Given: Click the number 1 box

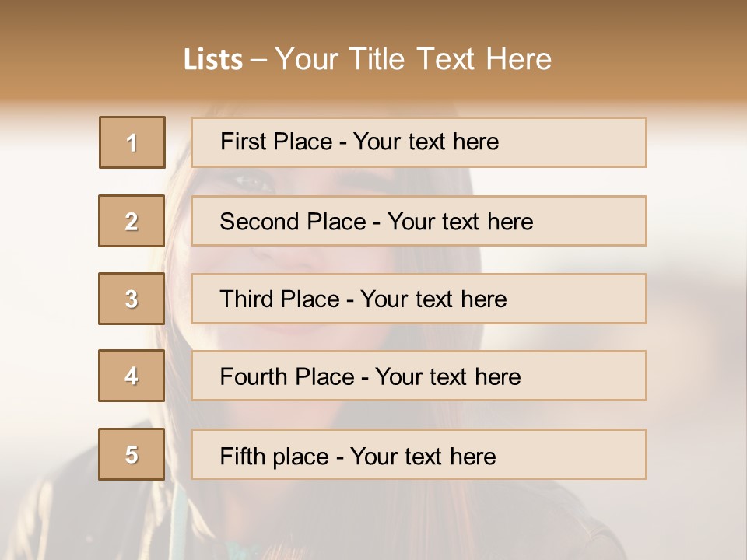Looking at the screenshot, I should 132,142.
